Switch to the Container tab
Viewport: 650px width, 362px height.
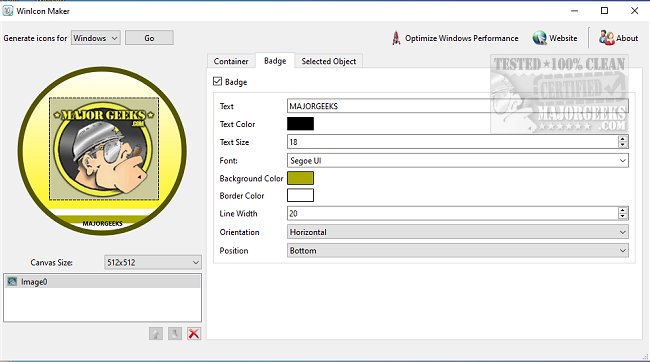tap(231, 61)
